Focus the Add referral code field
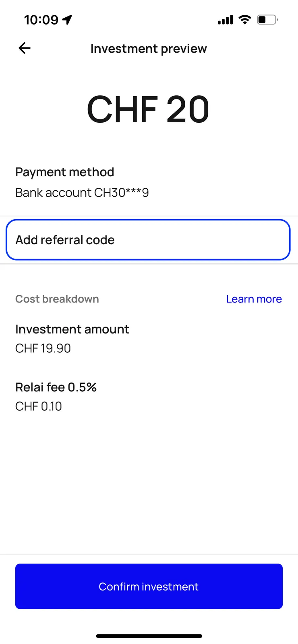The width and height of the screenshot is (298, 644). [148, 240]
